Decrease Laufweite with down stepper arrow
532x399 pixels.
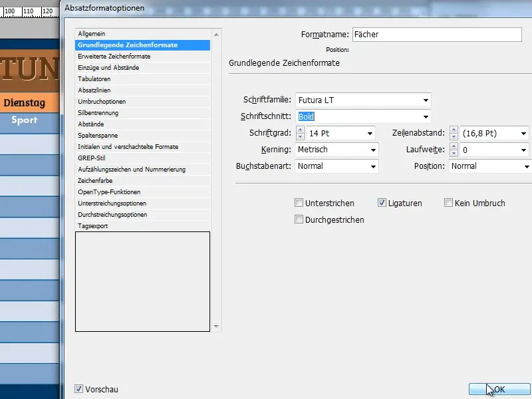[x=454, y=153]
